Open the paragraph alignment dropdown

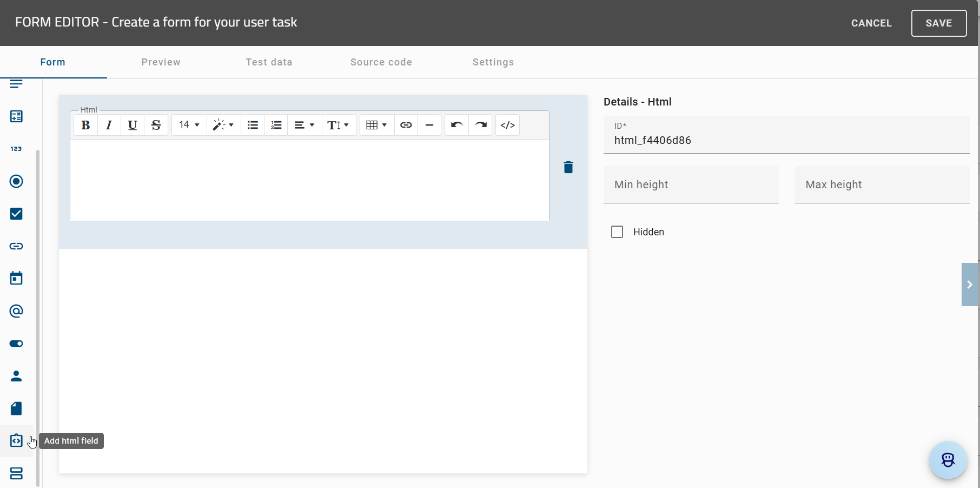pos(304,125)
